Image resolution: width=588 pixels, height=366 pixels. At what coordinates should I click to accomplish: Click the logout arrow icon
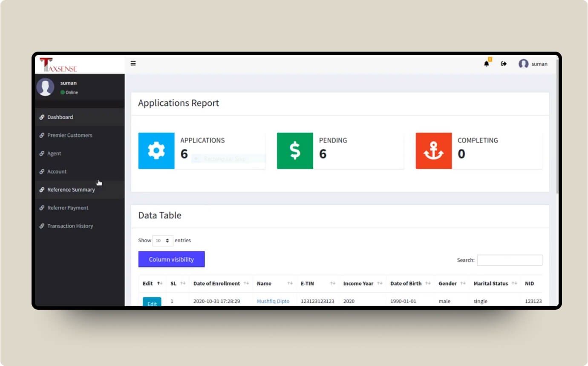(x=504, y=64)
